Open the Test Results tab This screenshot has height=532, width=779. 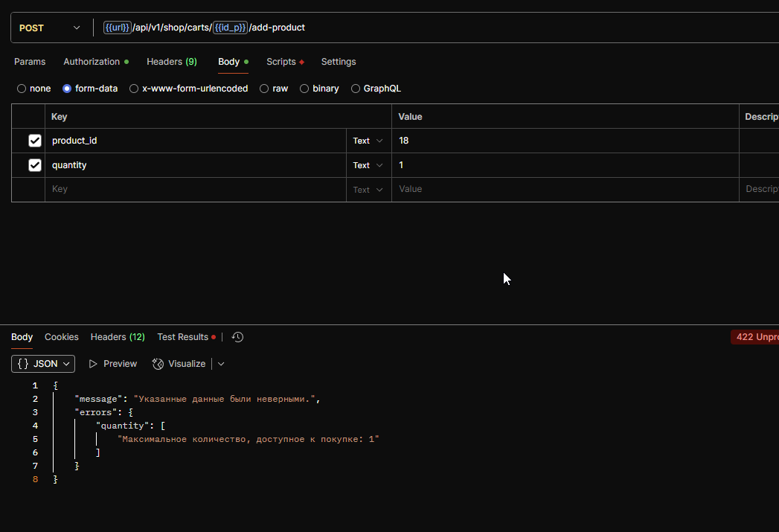[x=186, y=337]
